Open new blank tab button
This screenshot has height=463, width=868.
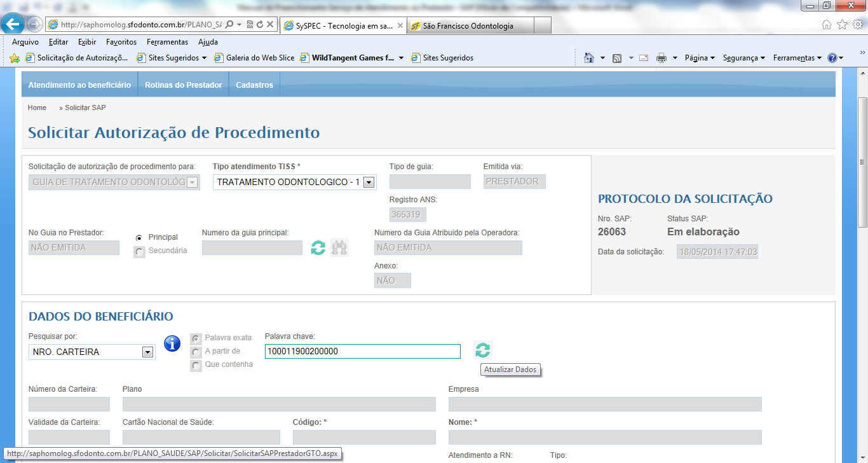point(542,26)
